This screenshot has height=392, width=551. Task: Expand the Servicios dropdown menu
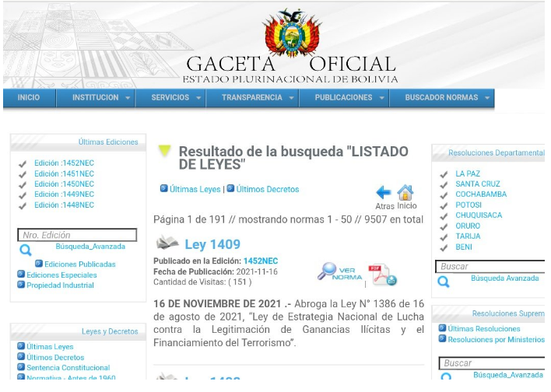click(x=170, y=98)
